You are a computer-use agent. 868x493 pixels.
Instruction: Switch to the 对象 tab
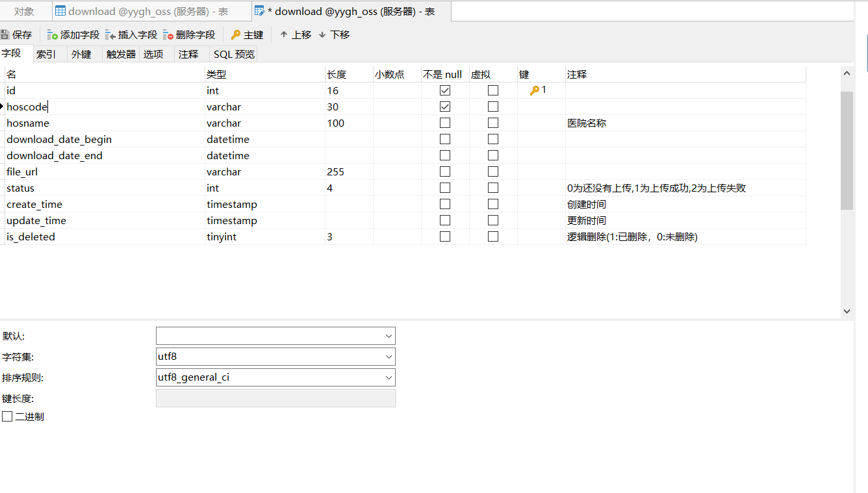click(x=24, y=11)
